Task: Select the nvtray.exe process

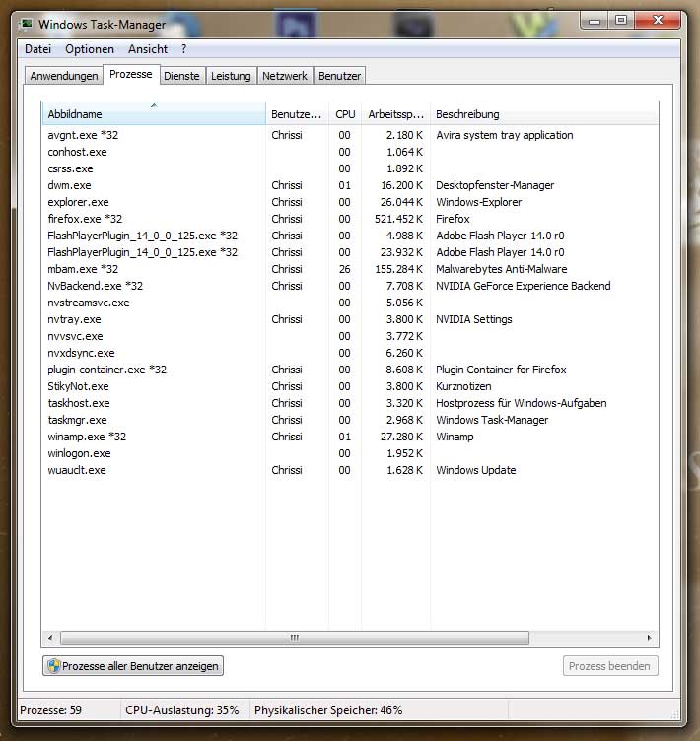Action: [350, 319]
